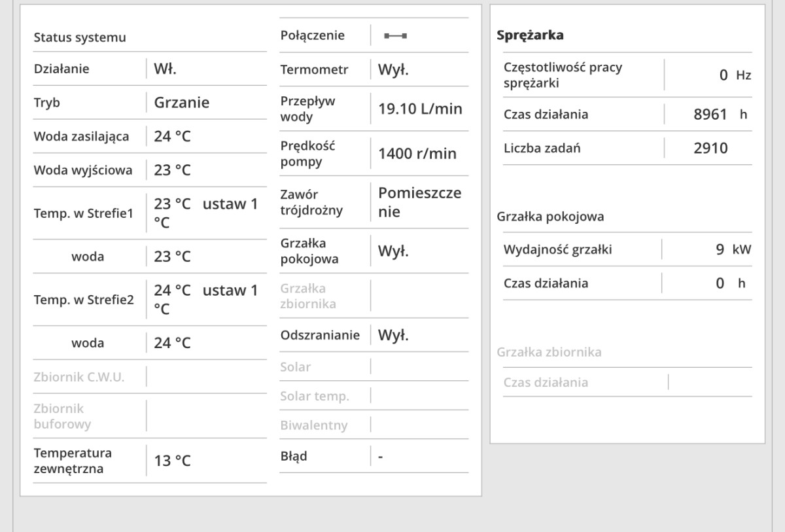Click the connection status icon next to Połączenie
The image size is (785, 532).
pyautogui.click(x=396, y=36)
